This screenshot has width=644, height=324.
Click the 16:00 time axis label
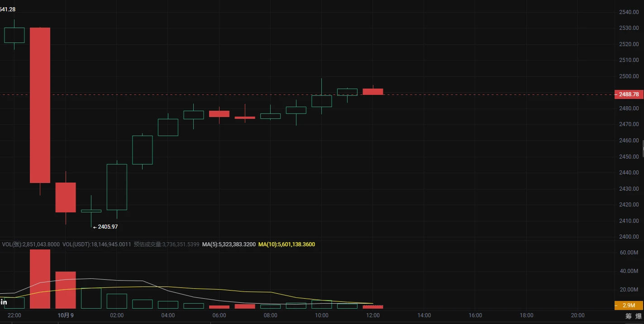(x=475, y=315)
